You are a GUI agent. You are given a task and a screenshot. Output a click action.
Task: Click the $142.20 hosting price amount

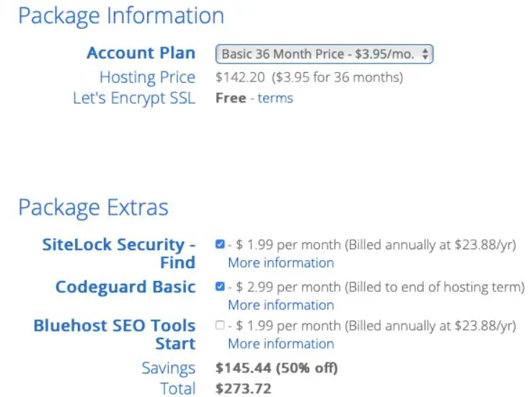(x=240, y=77)
